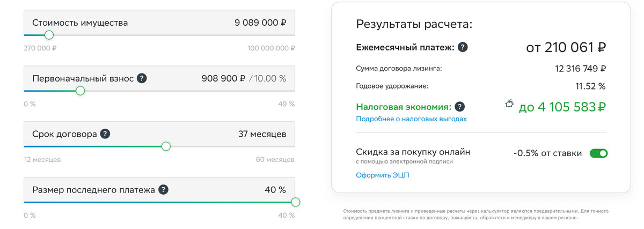This screenshot has width=644, height=229.
Task: Click the 60 месяцев maximum term label
Action: point(275,160)
